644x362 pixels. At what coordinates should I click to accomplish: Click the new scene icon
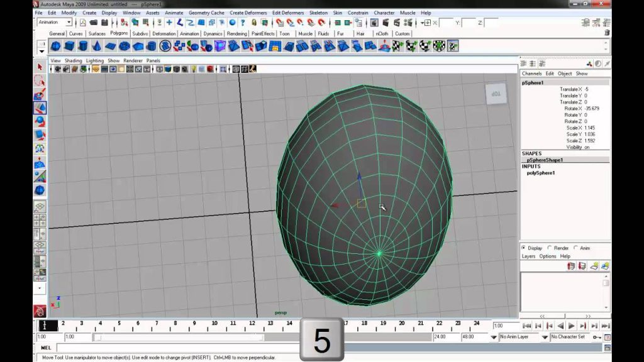pyautogui.click(x=82, y=23)
